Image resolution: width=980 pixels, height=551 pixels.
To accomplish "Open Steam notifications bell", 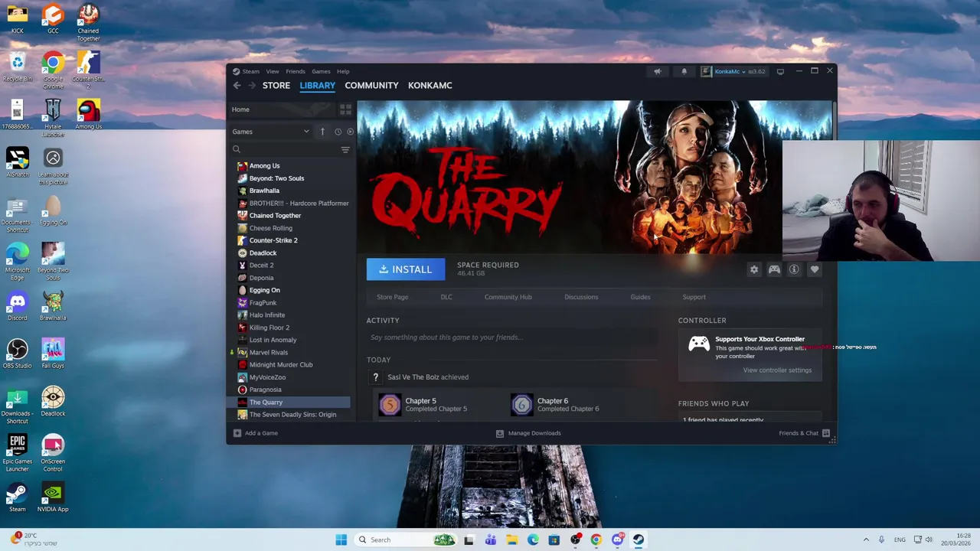I will [x=684, y=71].
